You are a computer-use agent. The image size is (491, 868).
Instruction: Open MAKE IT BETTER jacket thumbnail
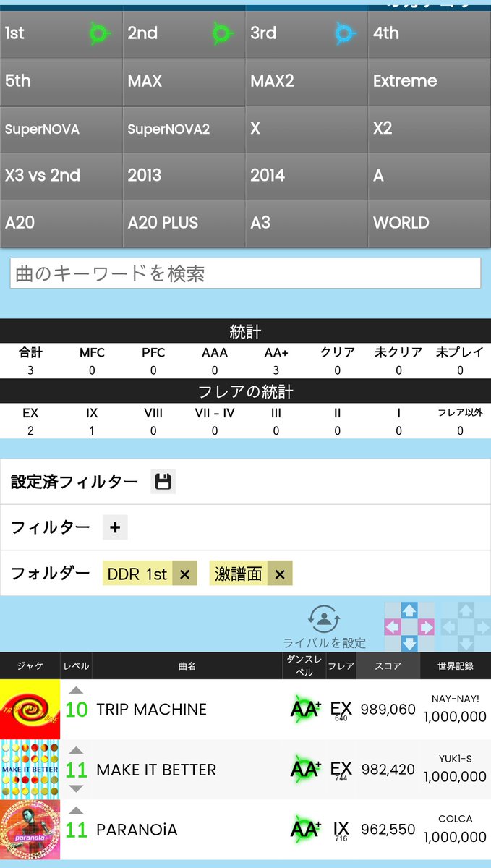point(30,769)
